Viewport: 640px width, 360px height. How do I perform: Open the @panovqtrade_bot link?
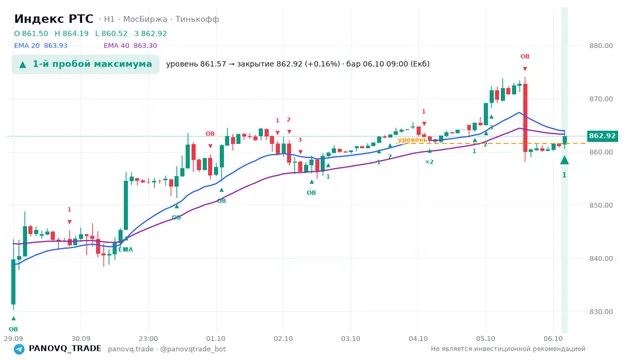coord(193,349)
